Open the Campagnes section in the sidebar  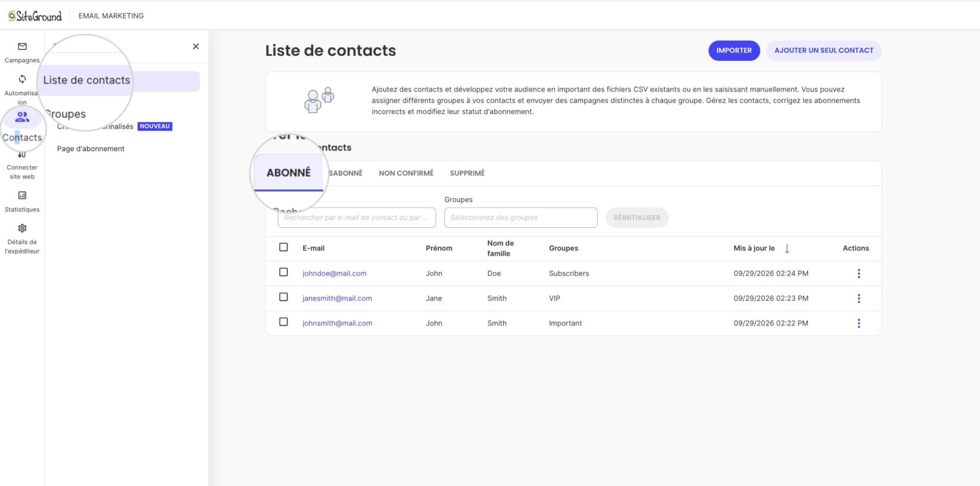click(22, 52)
